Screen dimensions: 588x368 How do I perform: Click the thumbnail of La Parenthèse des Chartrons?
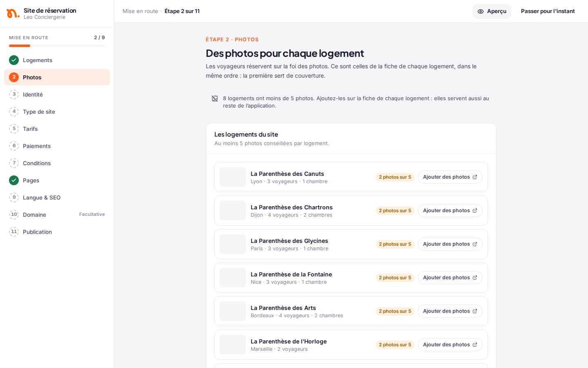[233, 211]
